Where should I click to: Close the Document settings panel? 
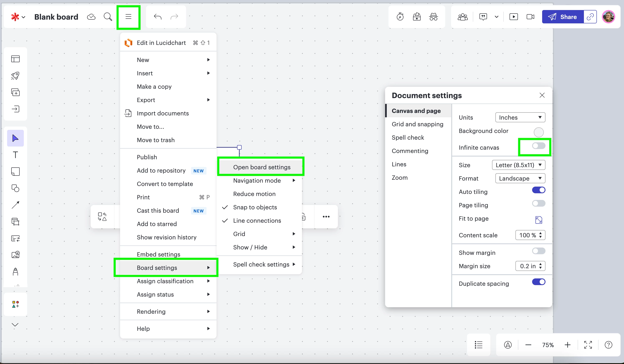click(542, 95)
